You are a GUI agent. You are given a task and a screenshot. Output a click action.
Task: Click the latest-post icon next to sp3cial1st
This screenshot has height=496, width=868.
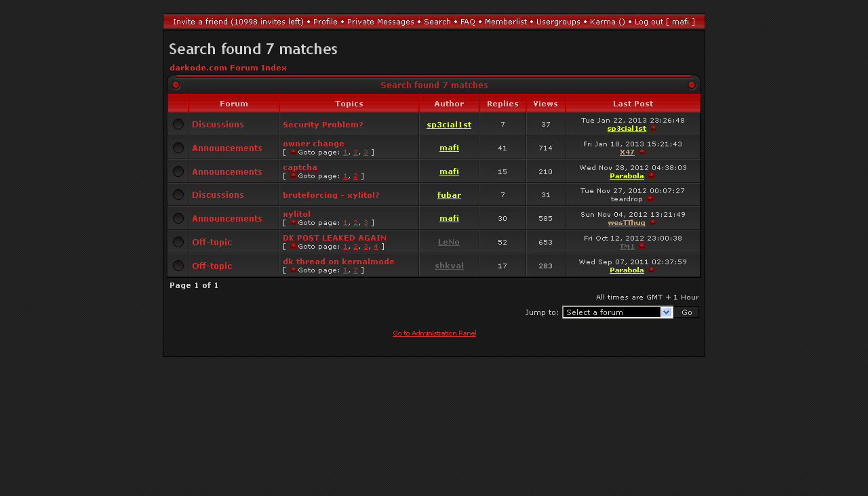pos(653,129)
